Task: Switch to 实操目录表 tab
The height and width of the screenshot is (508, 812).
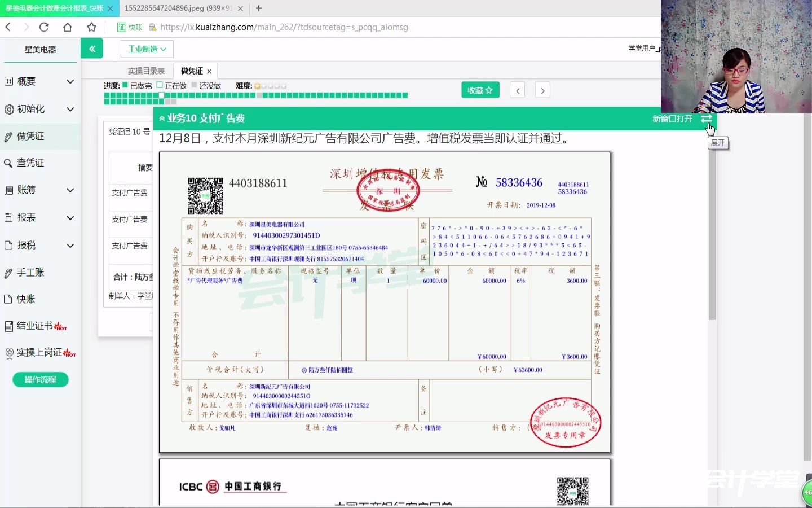Action: coord(146,71)
